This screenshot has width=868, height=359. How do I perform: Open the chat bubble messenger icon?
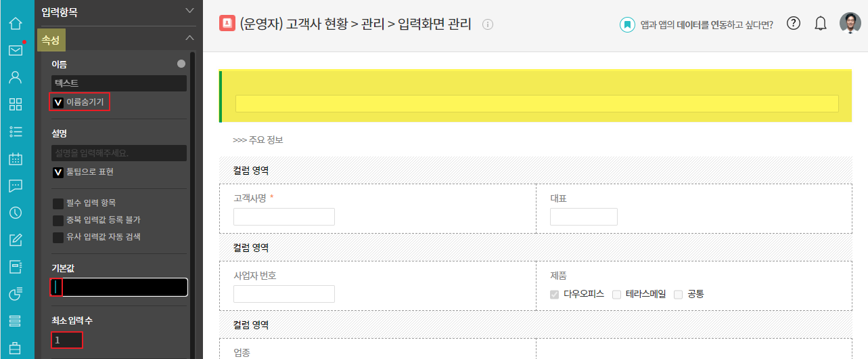pos(15,186)
